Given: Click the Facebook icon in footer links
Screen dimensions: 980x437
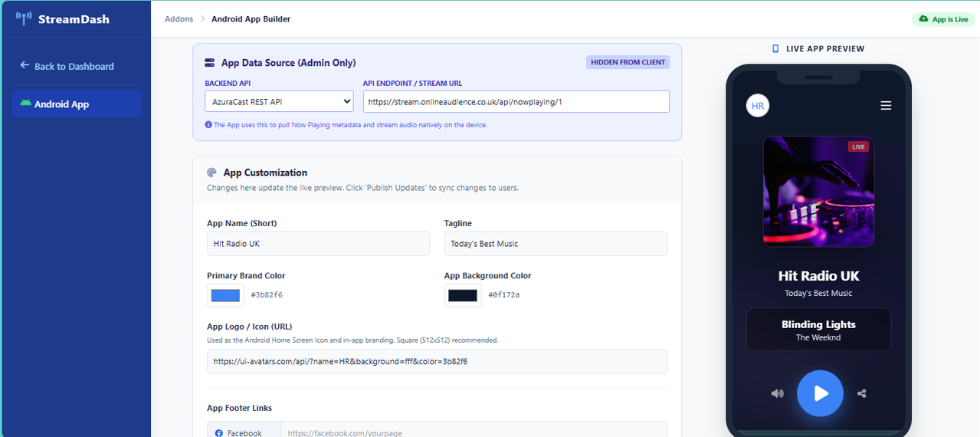Looking at the screenshot, I should click(x=219, y=433).
